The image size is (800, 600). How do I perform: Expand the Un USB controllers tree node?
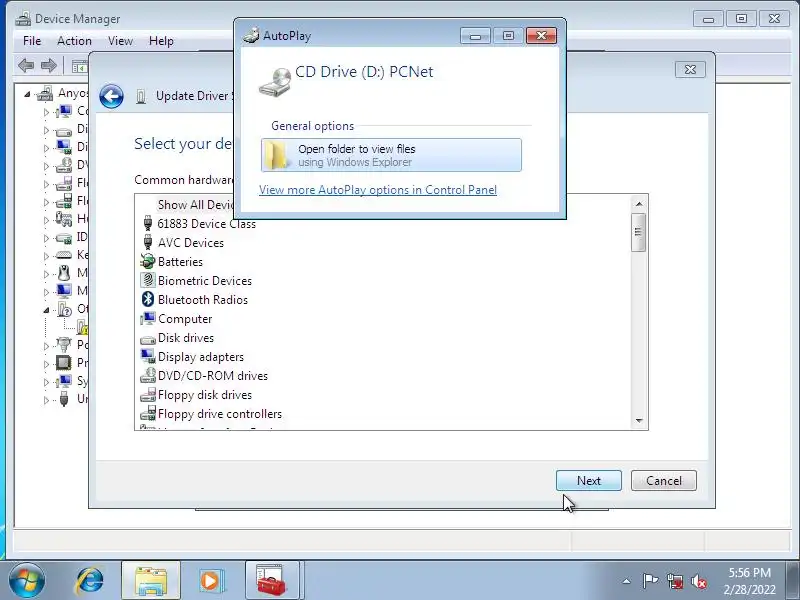tap(46, 400)
